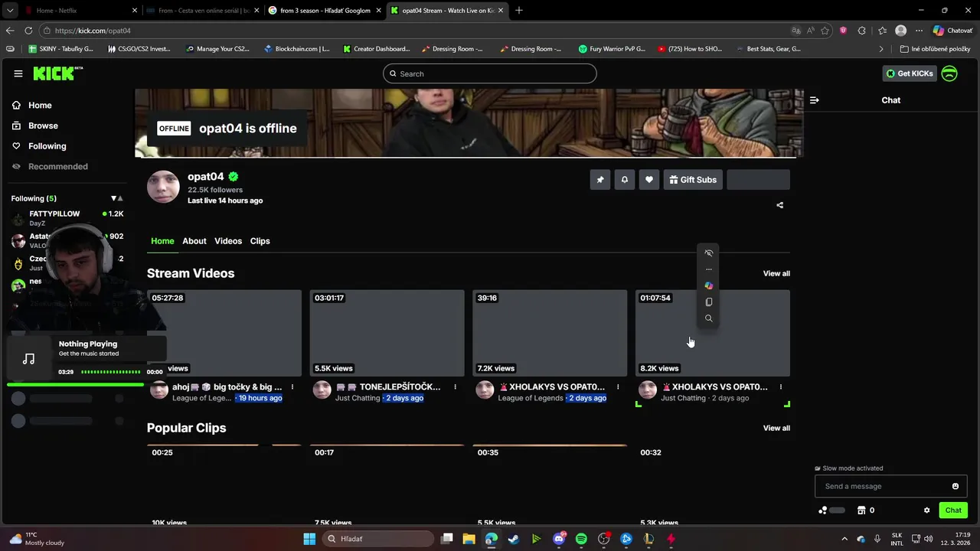Image resolution: width=980 pixels, height=551 pixels.
Task: Click the channel points icon in chat
Action: click(823, 510)
